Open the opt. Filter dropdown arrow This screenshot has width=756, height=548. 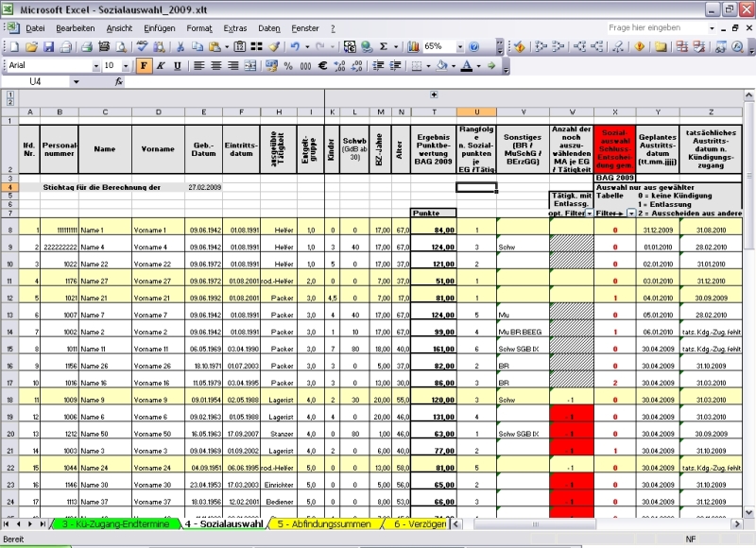pyautogui.click(x=589, y=214)
